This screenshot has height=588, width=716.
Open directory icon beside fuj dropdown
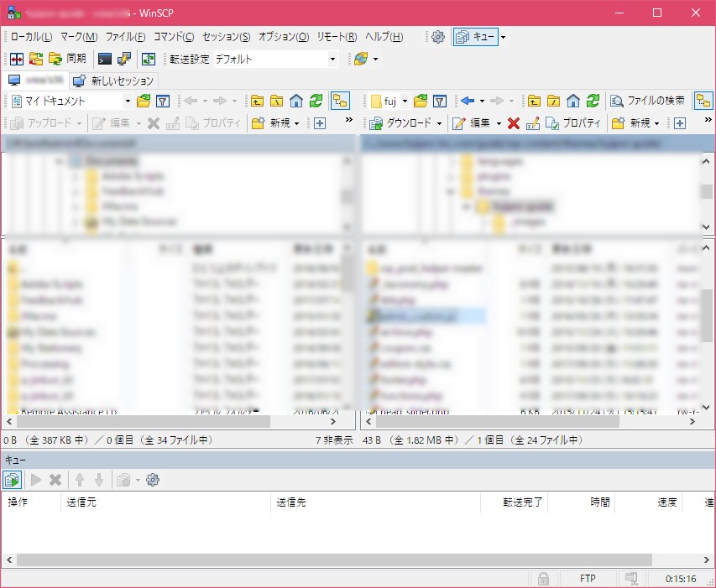421,101
